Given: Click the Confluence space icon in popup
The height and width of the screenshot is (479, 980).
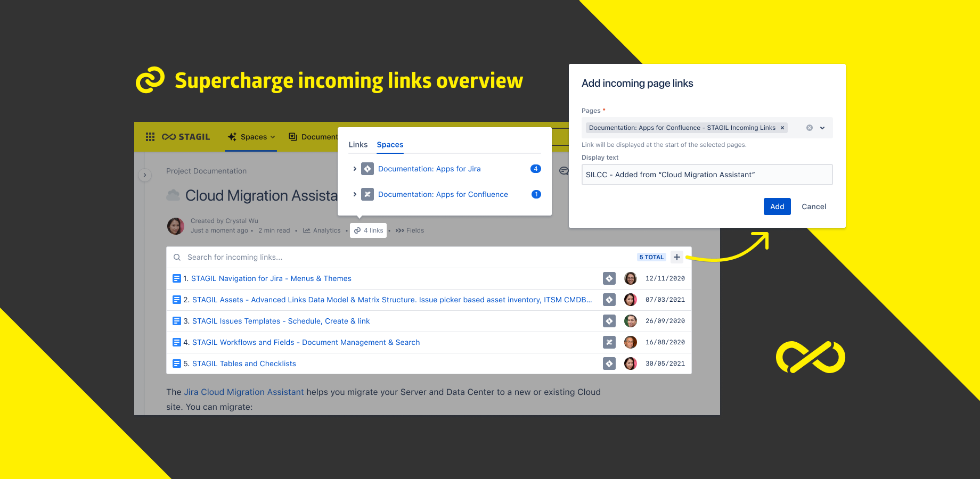Looking at the screenshot, I should pos(367,194).
